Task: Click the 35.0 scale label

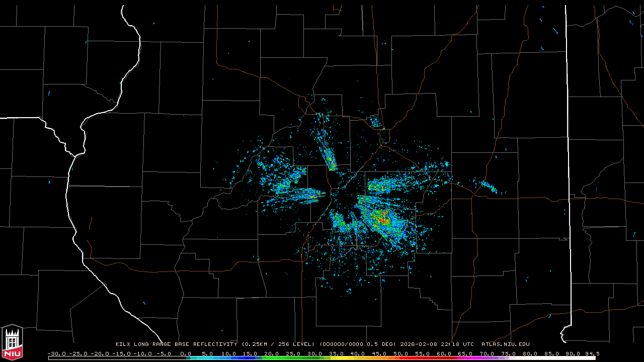Action: tap(337, 353)
